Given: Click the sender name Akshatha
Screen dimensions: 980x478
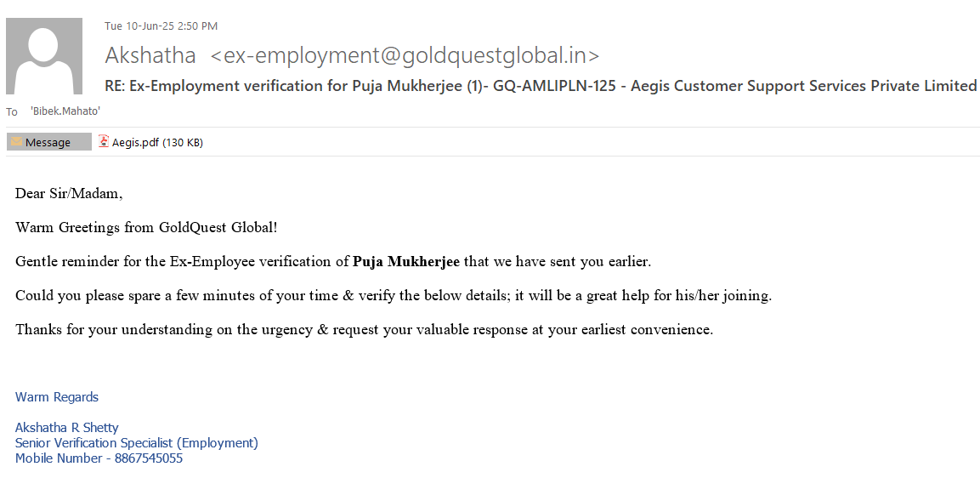Looking at the screenshot, I should click(150, 56).
